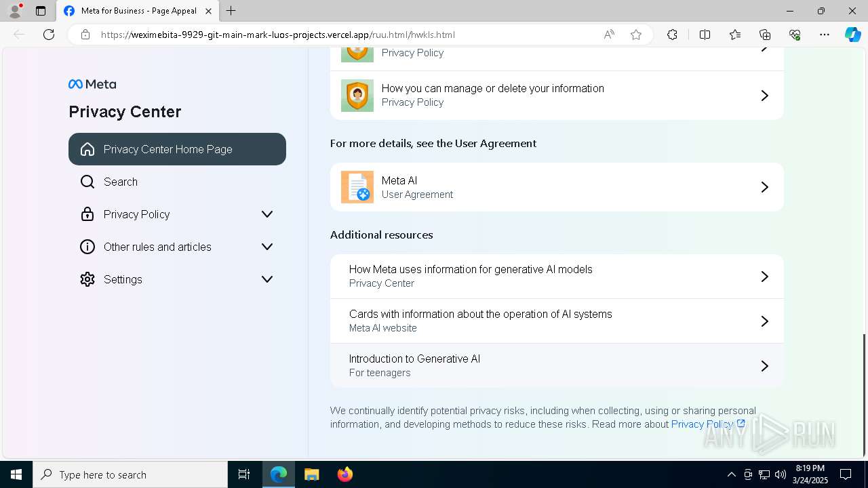
Task: Open Introduction to Generative AI
Action: click(557, 366)
